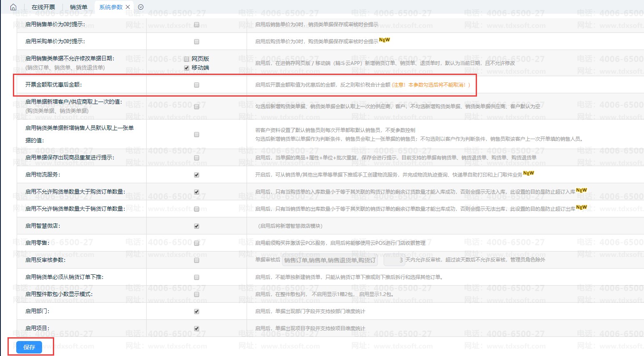The image size is (644, 356).
Task: Switch to the 销货单 tab
Action: pos(79,7)
